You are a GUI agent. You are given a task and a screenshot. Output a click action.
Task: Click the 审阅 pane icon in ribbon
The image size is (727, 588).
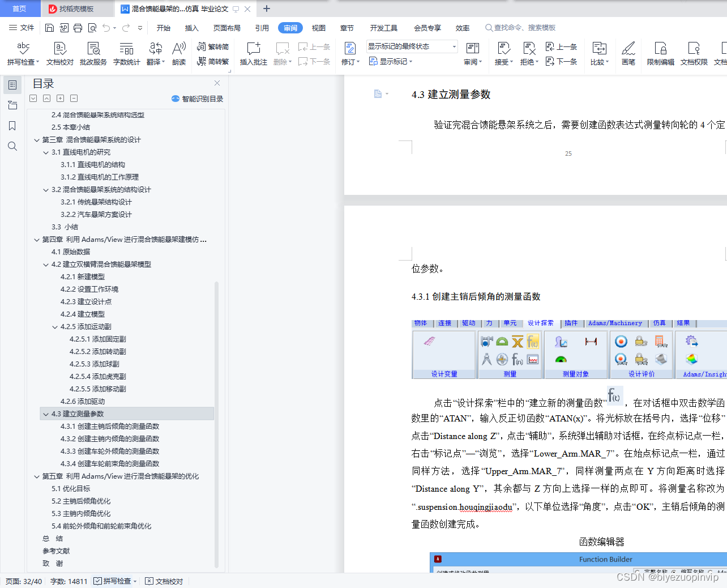473,54
